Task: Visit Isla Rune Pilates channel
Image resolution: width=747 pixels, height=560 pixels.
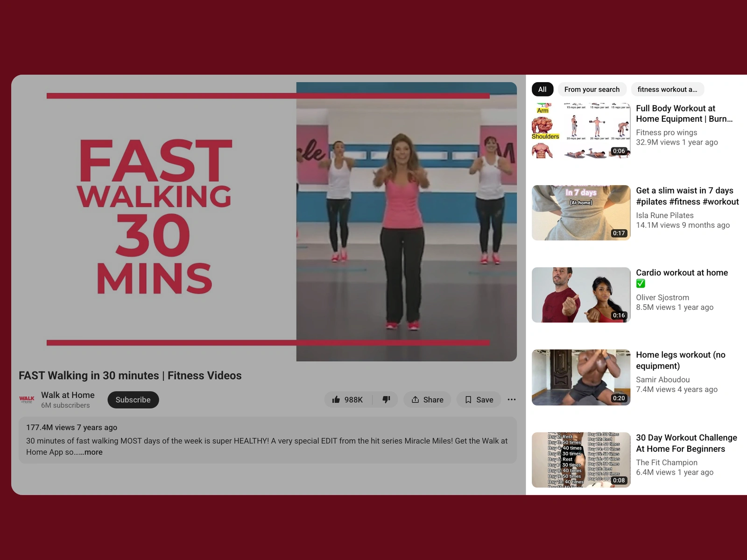Action: pos(665,215)
